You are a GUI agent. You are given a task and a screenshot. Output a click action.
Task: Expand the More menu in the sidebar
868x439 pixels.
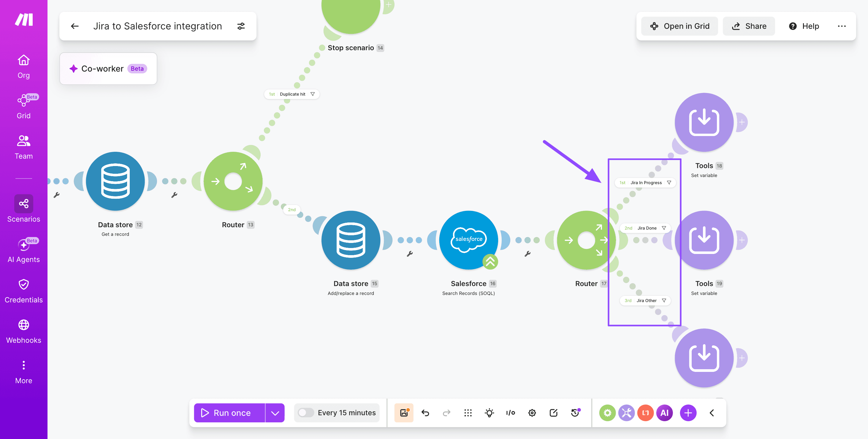click(x=23, y=372)
